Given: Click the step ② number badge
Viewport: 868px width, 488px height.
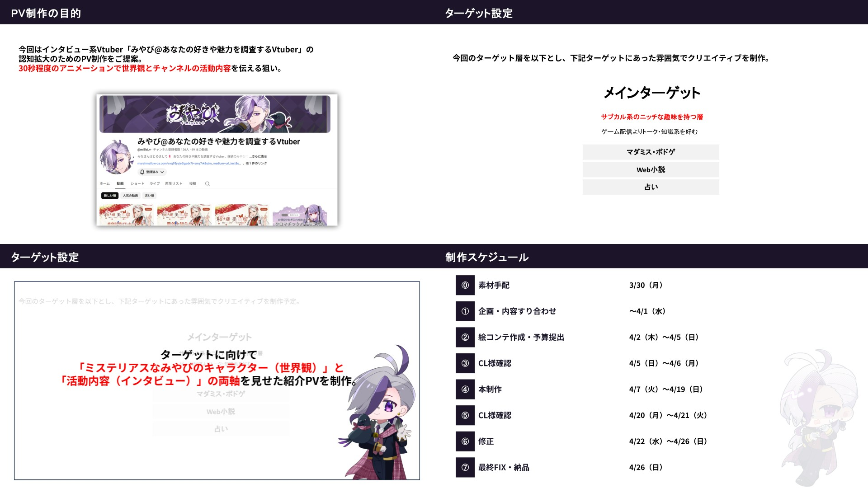Looking at the screenshot, I should [x=465, y=337].
